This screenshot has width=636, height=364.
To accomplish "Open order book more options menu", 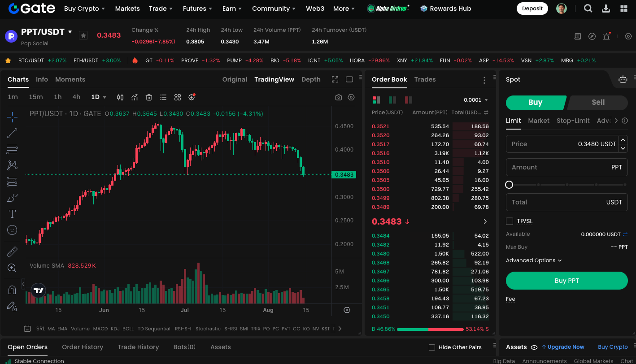I will coord(484,80).
